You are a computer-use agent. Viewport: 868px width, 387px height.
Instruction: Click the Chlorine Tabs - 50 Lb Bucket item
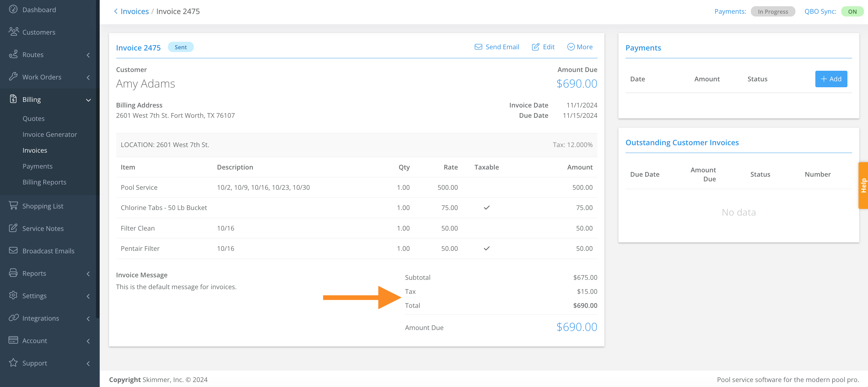click(x=164, y=208)
